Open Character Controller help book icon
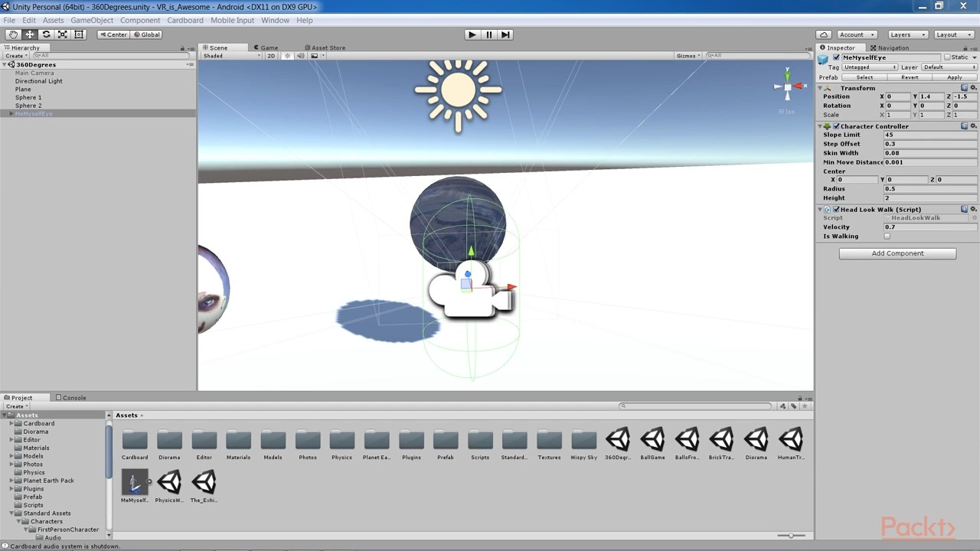 click(x=964, y=126)
